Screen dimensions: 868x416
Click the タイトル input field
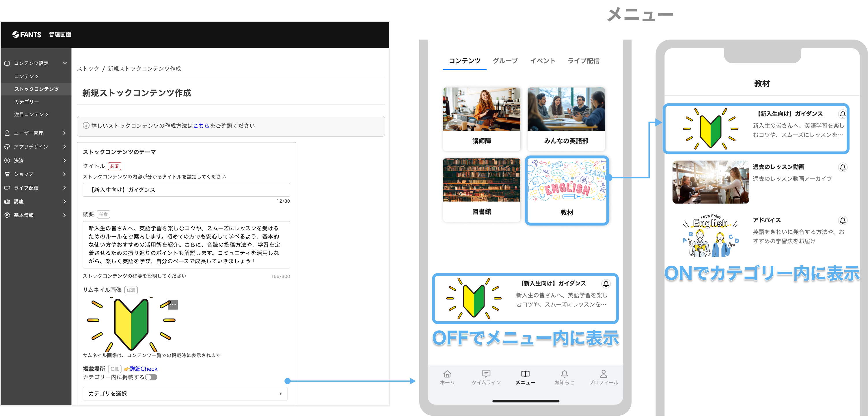(186, 190)
